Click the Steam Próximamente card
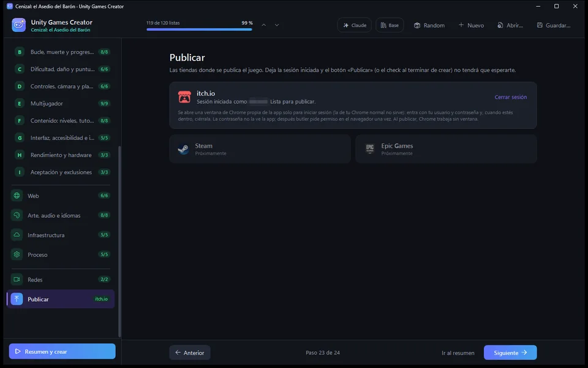Screen dimensions: 588x368 point(260,149)
